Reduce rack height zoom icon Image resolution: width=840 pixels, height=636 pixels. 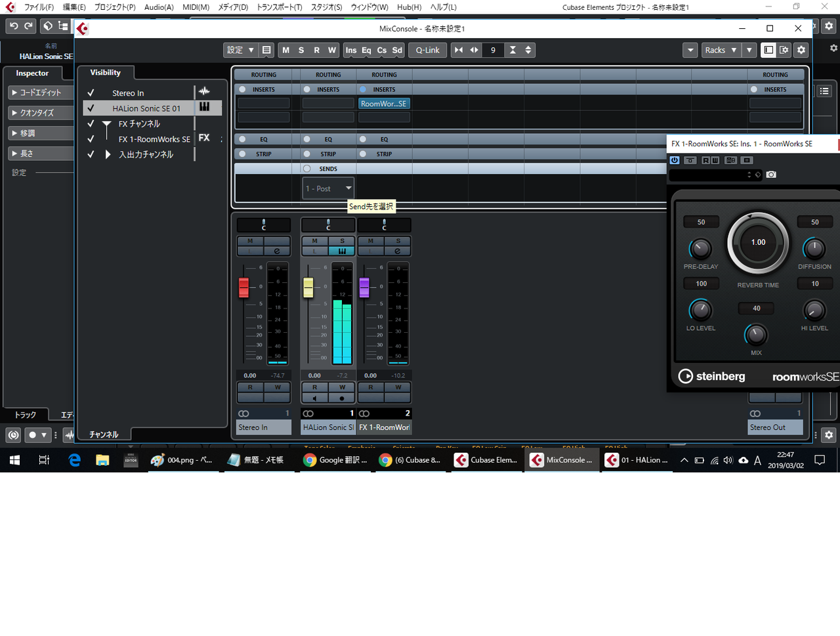pos(513,50)
